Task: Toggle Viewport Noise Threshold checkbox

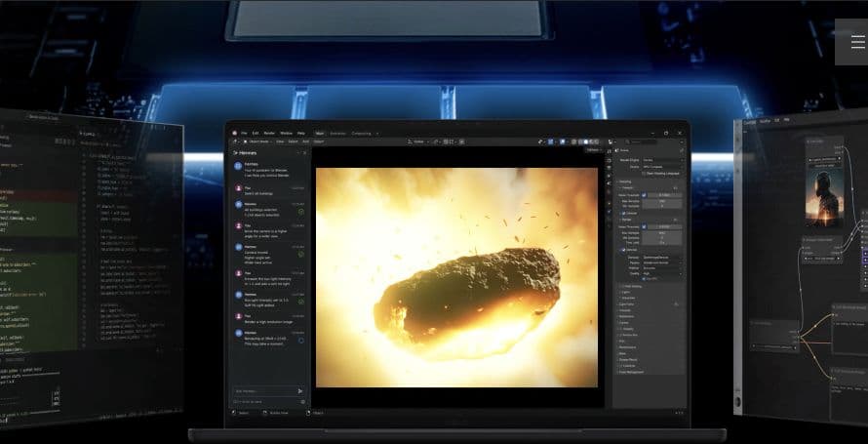Action: click(644, 195)
